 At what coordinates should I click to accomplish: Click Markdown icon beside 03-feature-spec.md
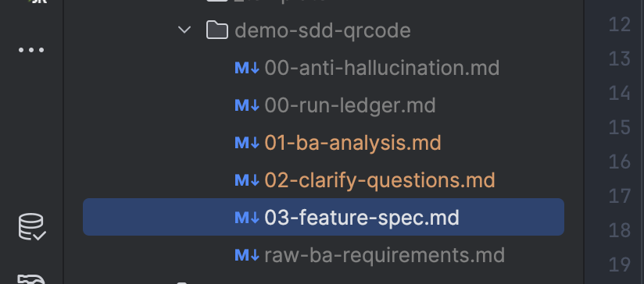(x=247, y=218)
